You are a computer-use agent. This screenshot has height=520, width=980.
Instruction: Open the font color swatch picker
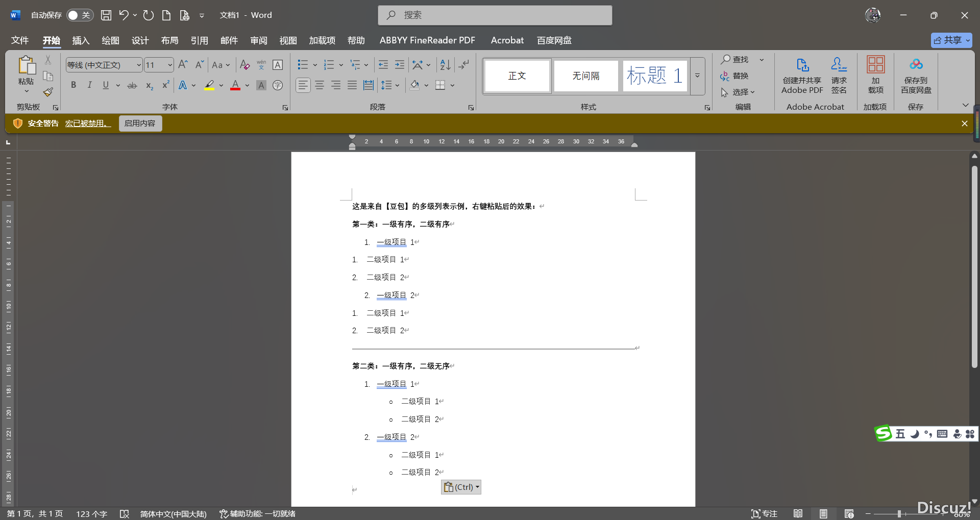pos(247,85)
